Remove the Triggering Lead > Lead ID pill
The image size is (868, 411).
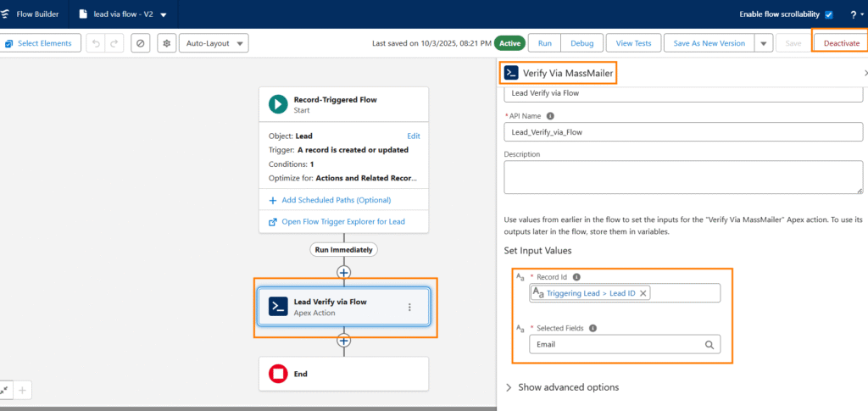click(x=643, y=293)
